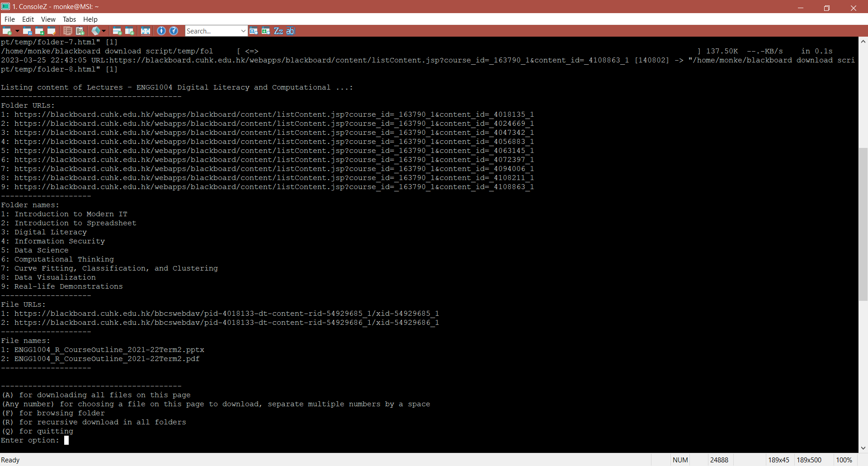Click 'Ready' status bar text
Image resolution: width=868 pixels, height=466 pixels.
[10, 460]
